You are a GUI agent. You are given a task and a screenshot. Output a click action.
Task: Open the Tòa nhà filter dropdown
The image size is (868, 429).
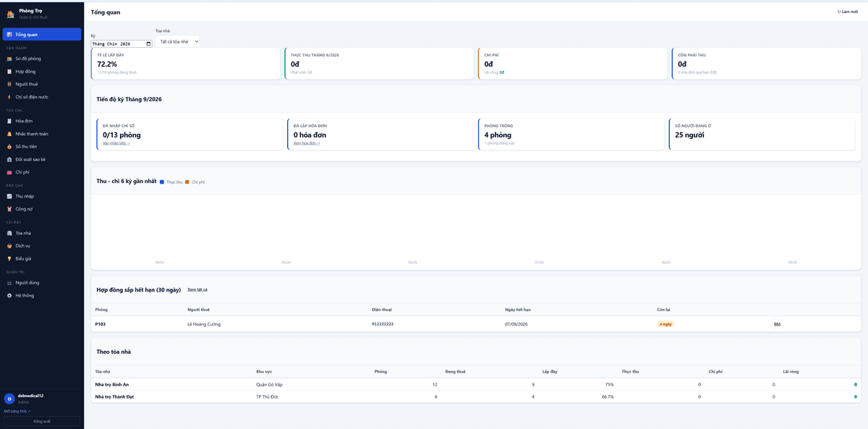[177, 42]
